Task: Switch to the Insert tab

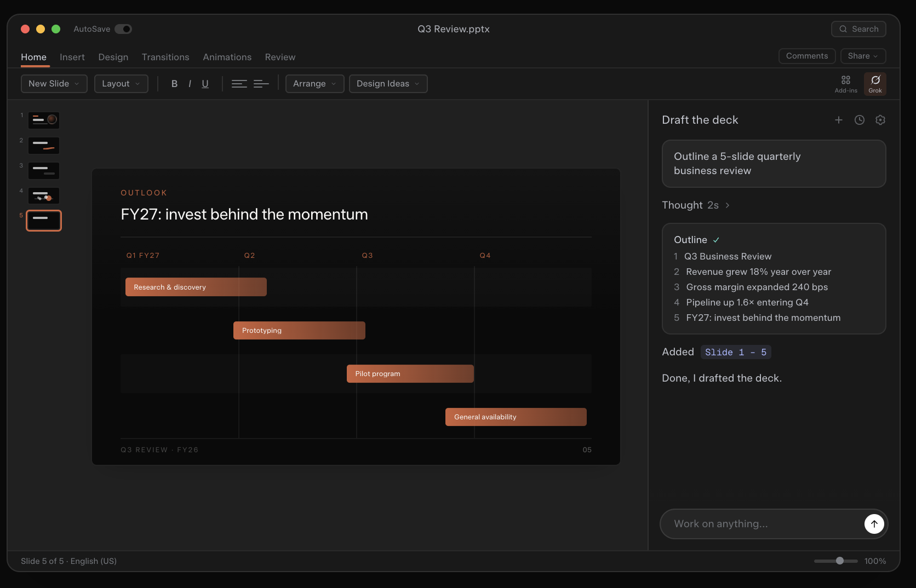Action: tap(72, 57)
